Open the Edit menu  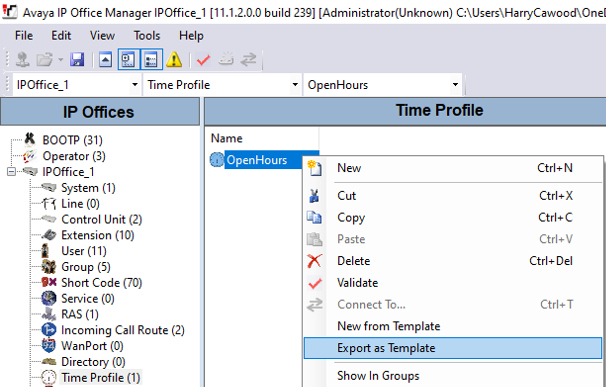point(61,36)
